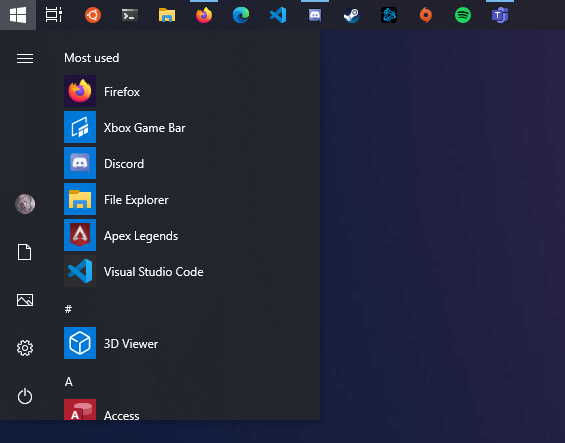The image size is (565, 443).
Task: Launch Discord from the Most used list
Action: tap(192, 163)
